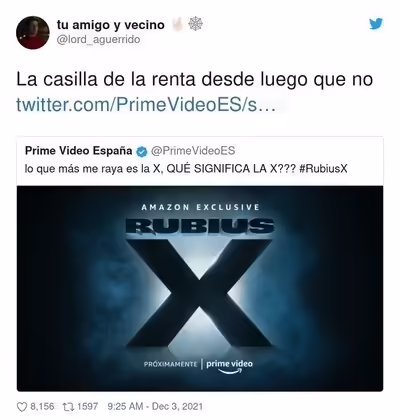Open the twitter.com/PrimeVideoES link
This screenshot has height=420, width=400.
point(146,105)
